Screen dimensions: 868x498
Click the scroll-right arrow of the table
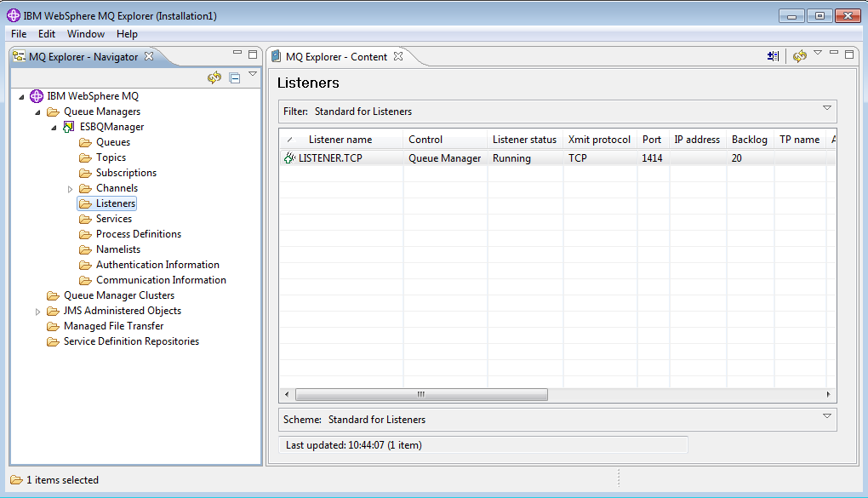point(828,394)
